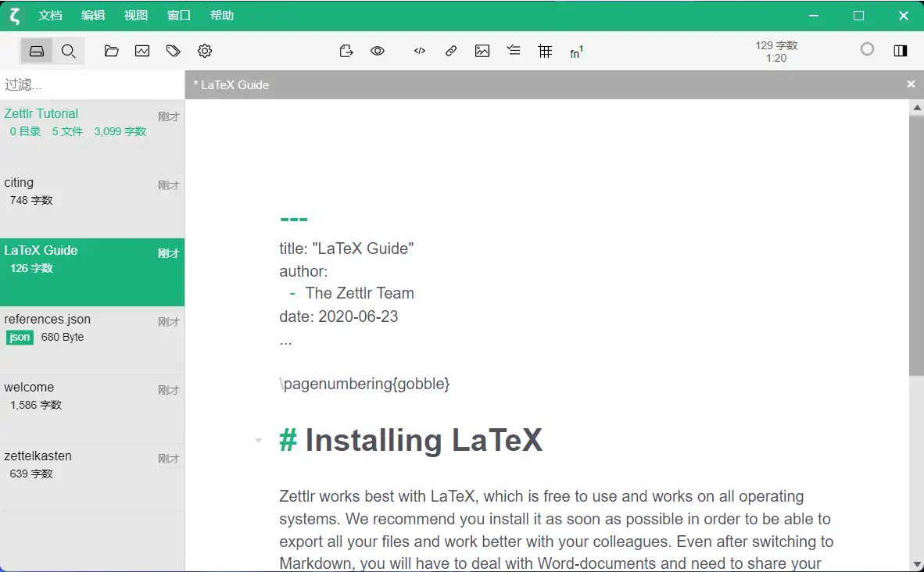Click the 过滤 filter input field
Viewport: 924px width, 572px height.
click(92, 85)
